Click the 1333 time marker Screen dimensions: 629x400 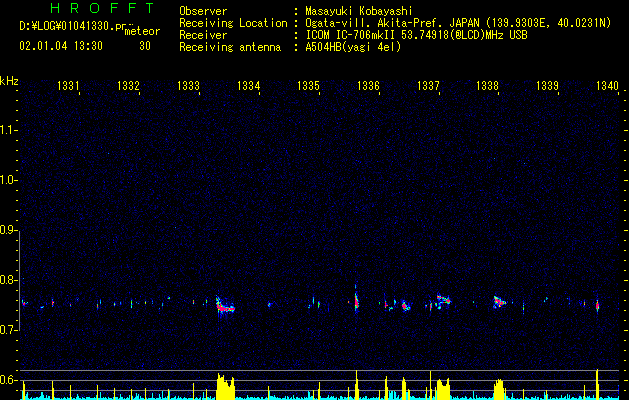pos(189,85)
